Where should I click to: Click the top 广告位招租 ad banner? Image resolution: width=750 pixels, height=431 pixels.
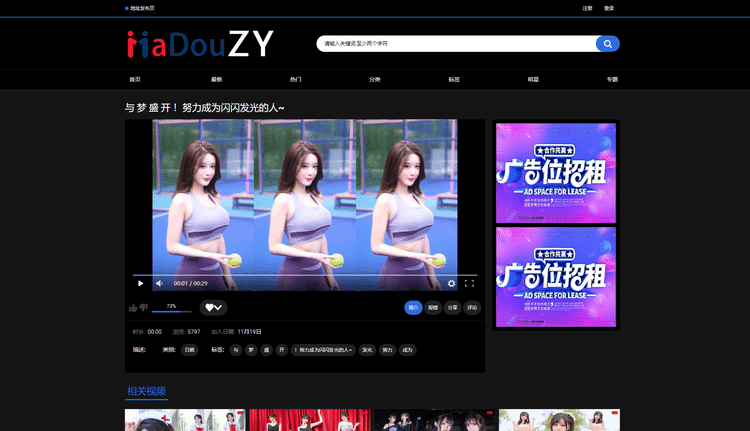[x=555, y=172]
